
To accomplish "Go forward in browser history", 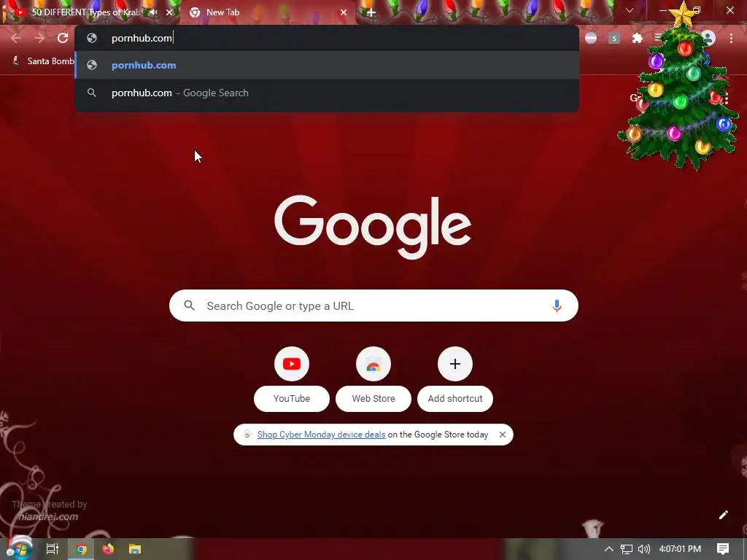I will pyautogui.click(x=39, y=38).
